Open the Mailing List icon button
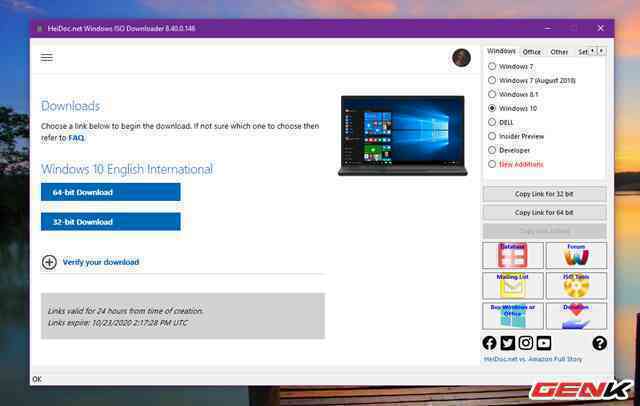Image resolution: width=640 pixels, height=406 pixels. [x=513, y=286]
